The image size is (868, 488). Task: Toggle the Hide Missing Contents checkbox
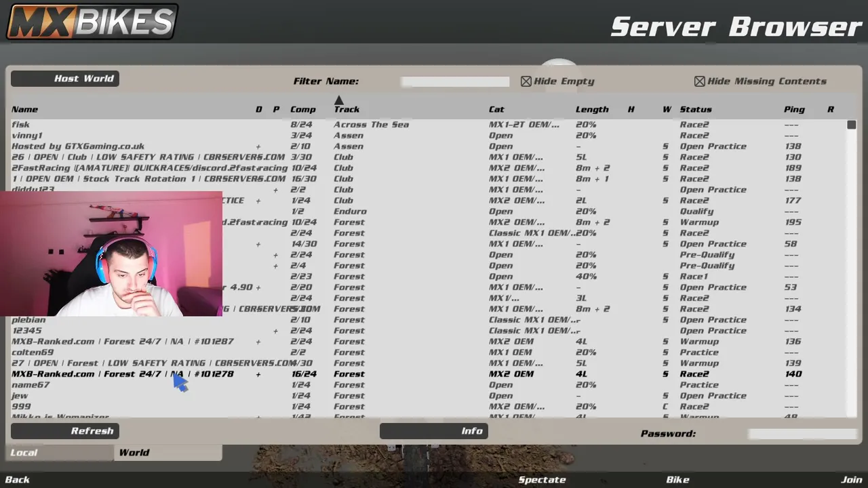pos(700,81)
